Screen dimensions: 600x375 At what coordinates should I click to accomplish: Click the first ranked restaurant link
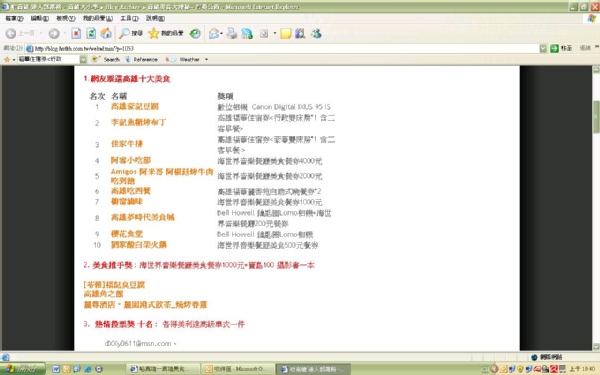pyautogui.click(x=135, y=106)
